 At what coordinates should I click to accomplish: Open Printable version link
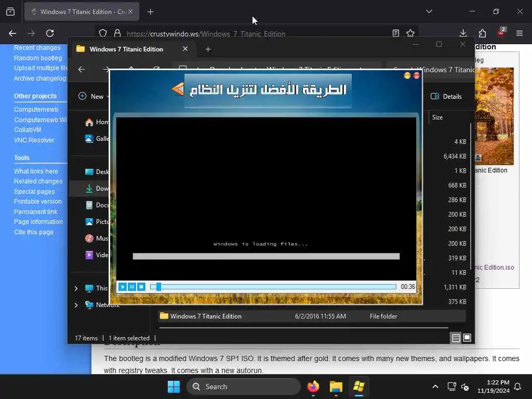point(37,202)
